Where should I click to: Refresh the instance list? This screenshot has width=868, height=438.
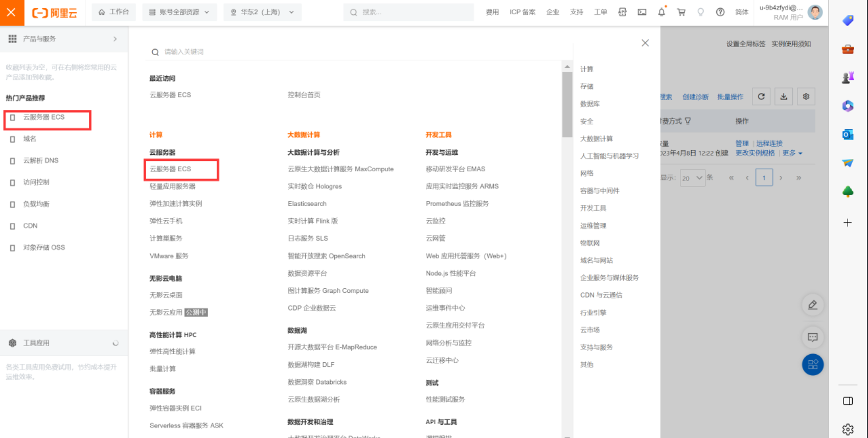[x=761, y=97]
